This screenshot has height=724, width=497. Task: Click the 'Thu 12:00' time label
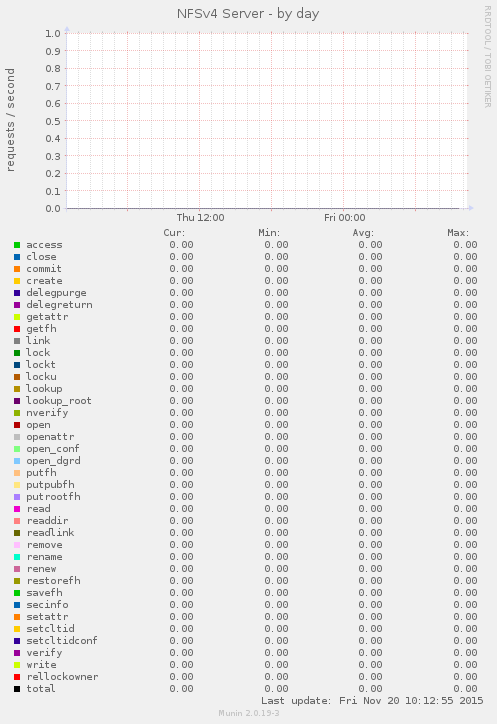pyautogui.click(x=200, y=217)
